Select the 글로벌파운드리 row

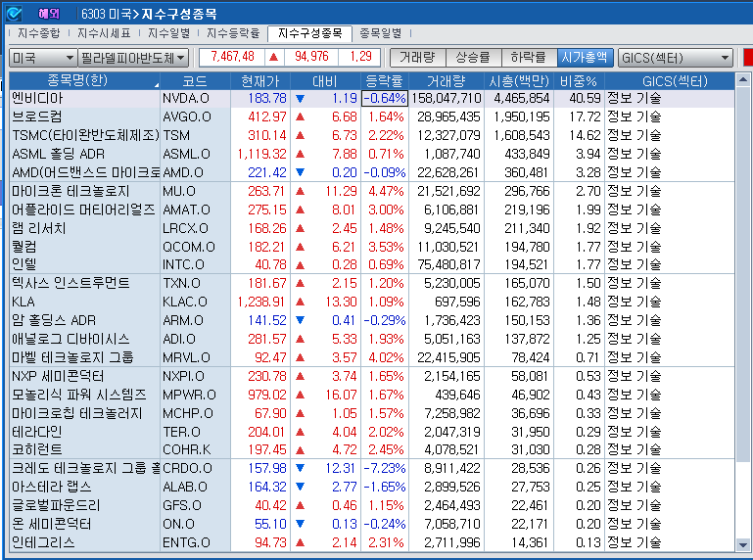coord(372,506)
